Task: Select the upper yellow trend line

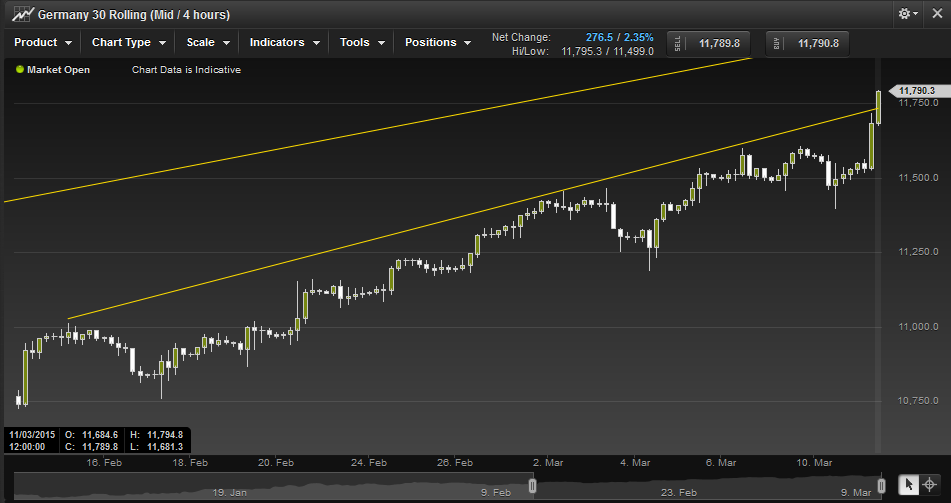Action: point(376,130)
